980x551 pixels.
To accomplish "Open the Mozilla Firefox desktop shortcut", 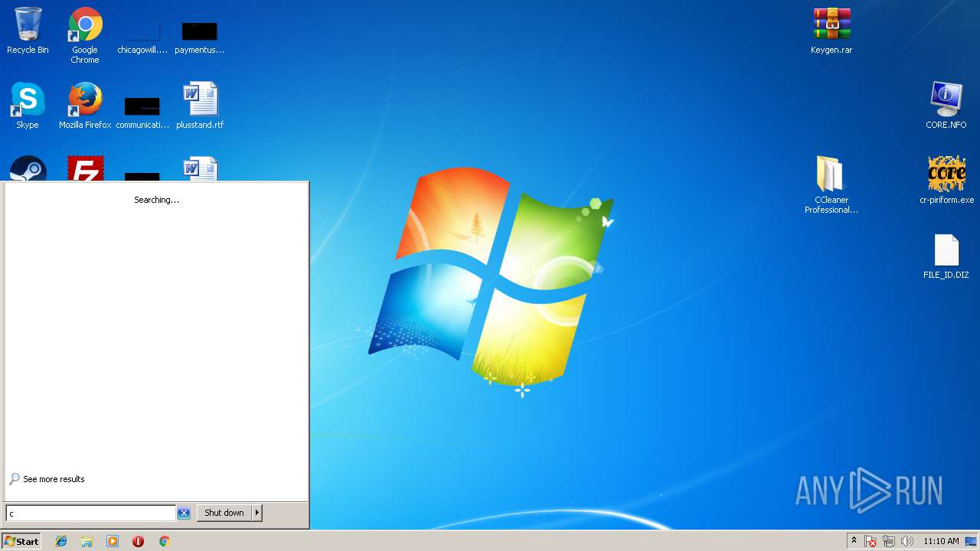I will [85, 106].
